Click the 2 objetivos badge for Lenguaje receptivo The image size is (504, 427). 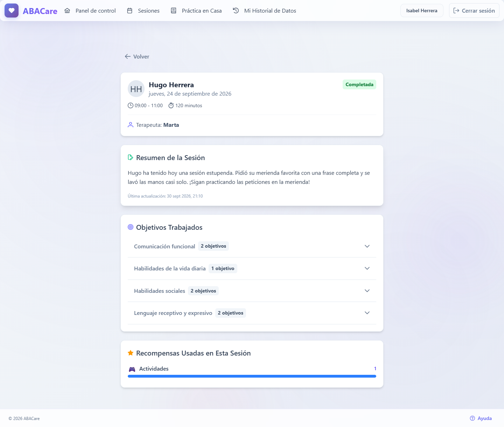coord(231,313)
